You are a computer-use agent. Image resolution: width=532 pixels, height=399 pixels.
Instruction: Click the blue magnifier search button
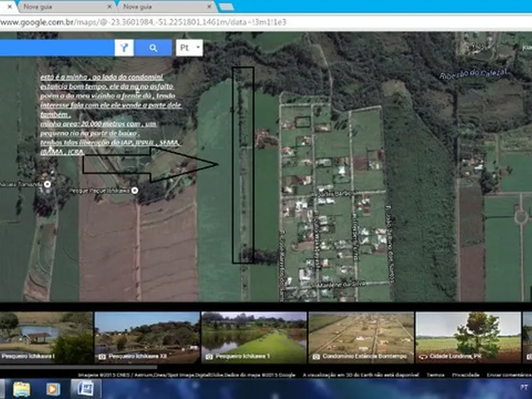pyautogui.click(x=153, y=48)
